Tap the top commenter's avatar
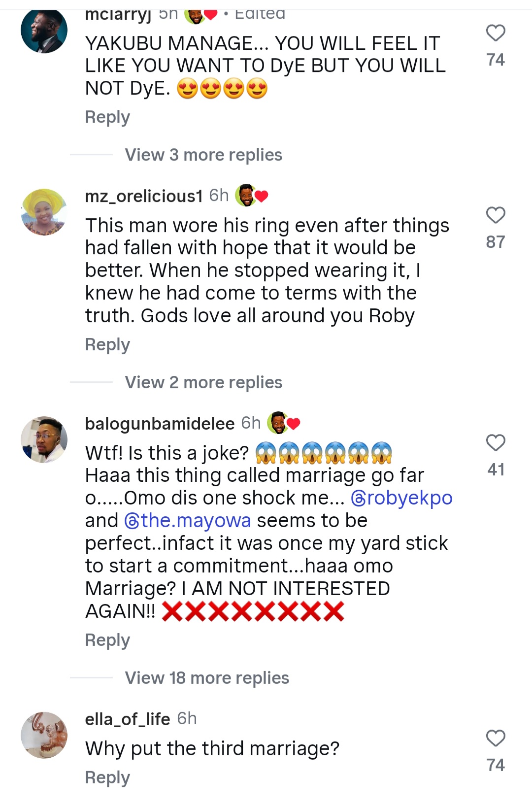This screenshot has width=532, height=807. (x=44, y=31)
